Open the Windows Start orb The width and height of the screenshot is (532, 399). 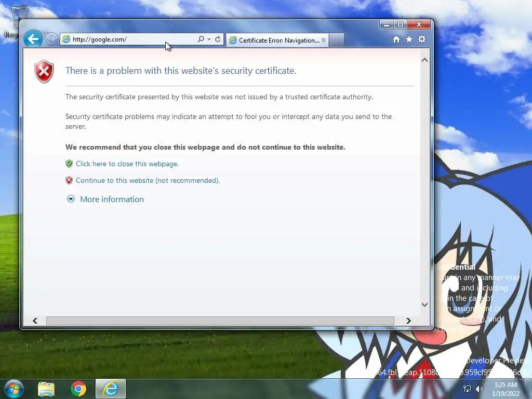tap(14, 389)
